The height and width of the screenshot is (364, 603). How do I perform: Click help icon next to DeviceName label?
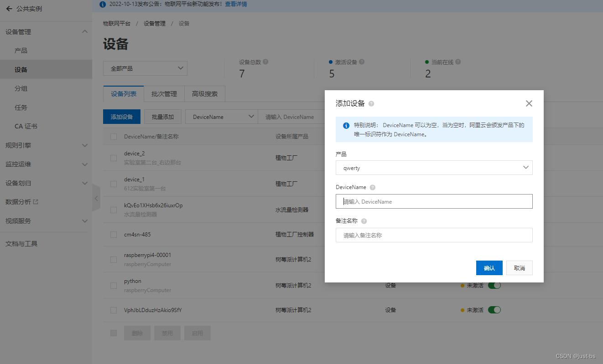373,187
